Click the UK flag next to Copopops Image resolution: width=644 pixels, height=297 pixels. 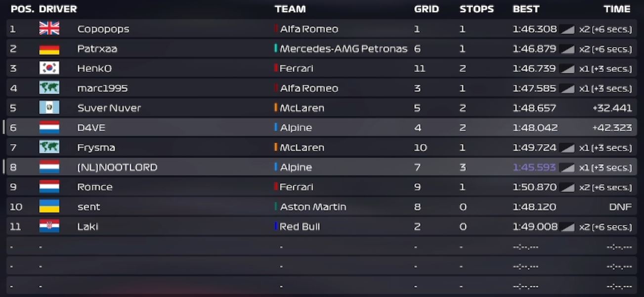pyautogui.click(x=49, y=29)
